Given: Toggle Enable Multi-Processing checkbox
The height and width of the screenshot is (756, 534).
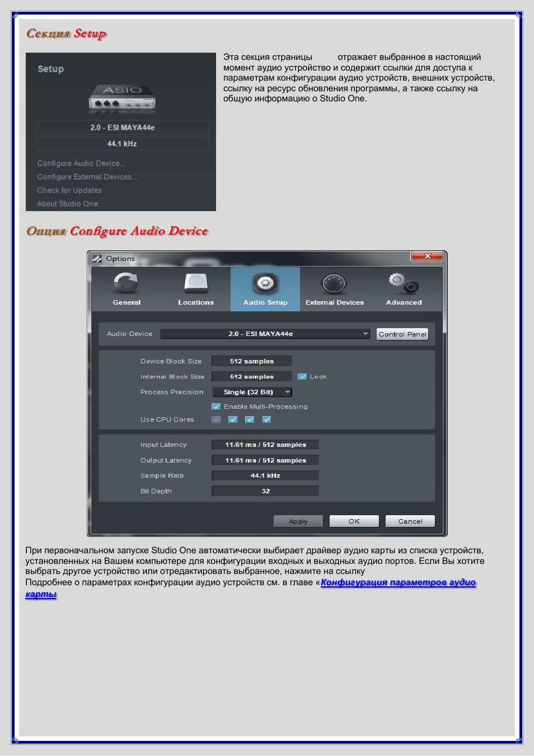Looking at the screenshot, I should (x=216, y=407).
